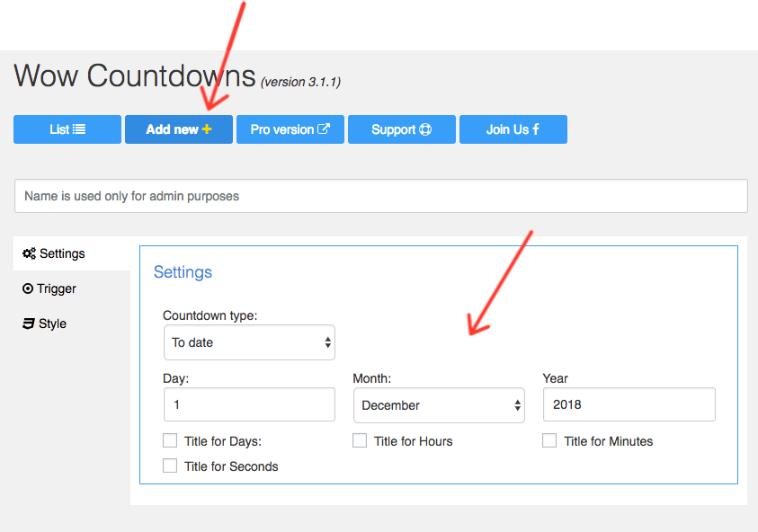Click the 'Countdown type:' label
The width and height of the screenshot is (758, 532).
tap(210, 315)
